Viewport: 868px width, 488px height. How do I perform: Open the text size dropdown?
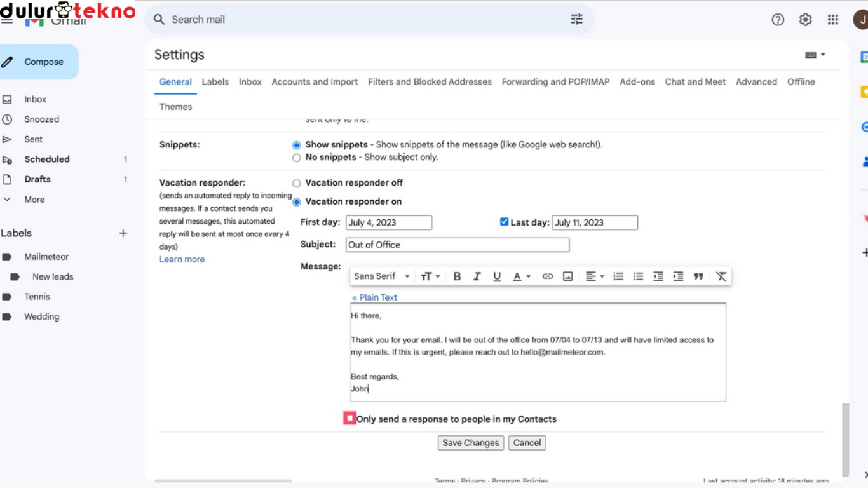pos(430,276)
